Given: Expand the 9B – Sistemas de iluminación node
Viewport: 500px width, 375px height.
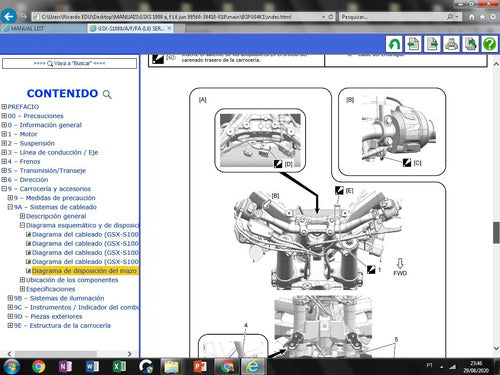Looking at the screenshot, I should (x=10, y=298).
